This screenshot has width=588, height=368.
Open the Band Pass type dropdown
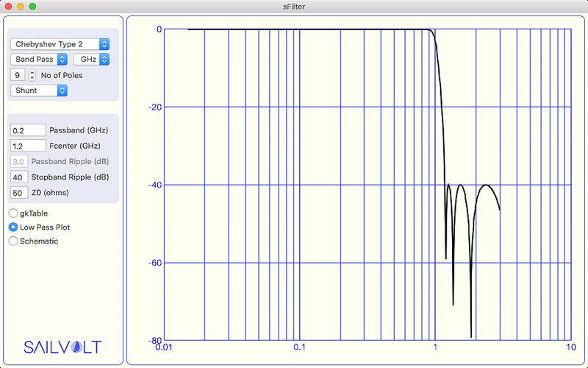coord(39,60)
